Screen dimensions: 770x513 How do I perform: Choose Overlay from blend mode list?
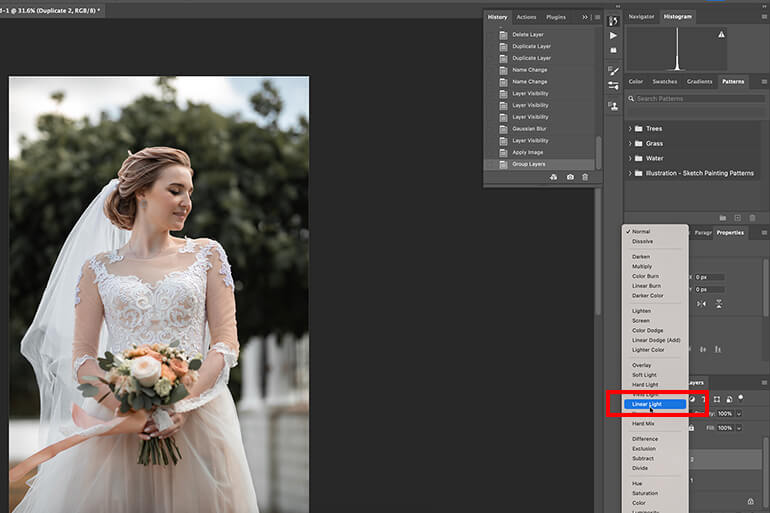641,365
